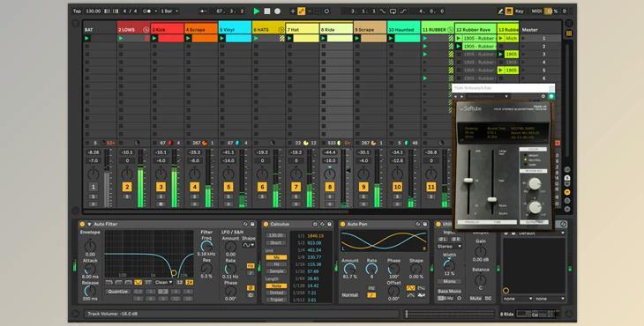Select the sine waveform icon in Auto Pan
This screenshot has width=644, height=326.
410,288
